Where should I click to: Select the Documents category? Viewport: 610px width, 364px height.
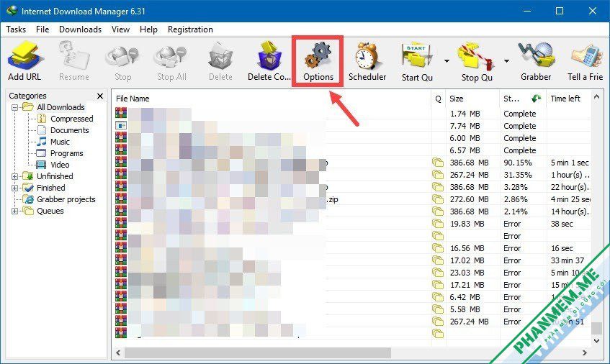tap(70, 130)
